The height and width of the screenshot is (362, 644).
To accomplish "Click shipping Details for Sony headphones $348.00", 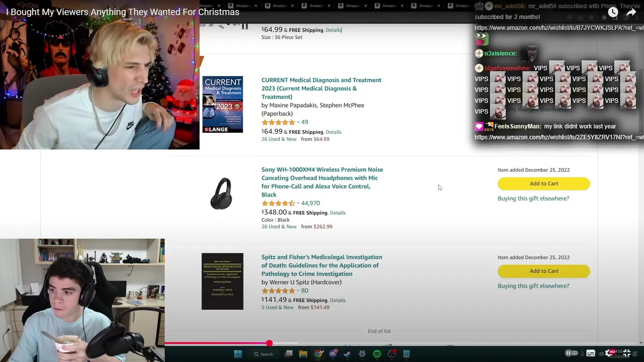I will 338,213.
